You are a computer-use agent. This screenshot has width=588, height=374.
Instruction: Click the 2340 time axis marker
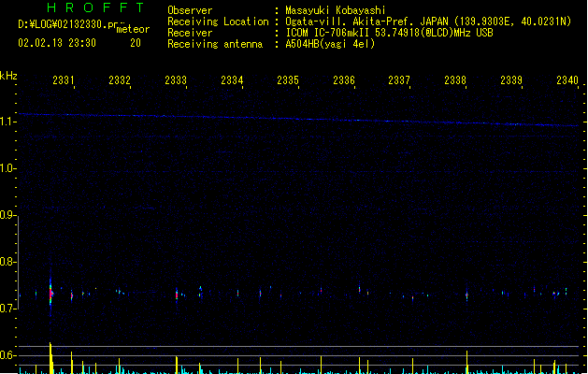coord(567,80)
